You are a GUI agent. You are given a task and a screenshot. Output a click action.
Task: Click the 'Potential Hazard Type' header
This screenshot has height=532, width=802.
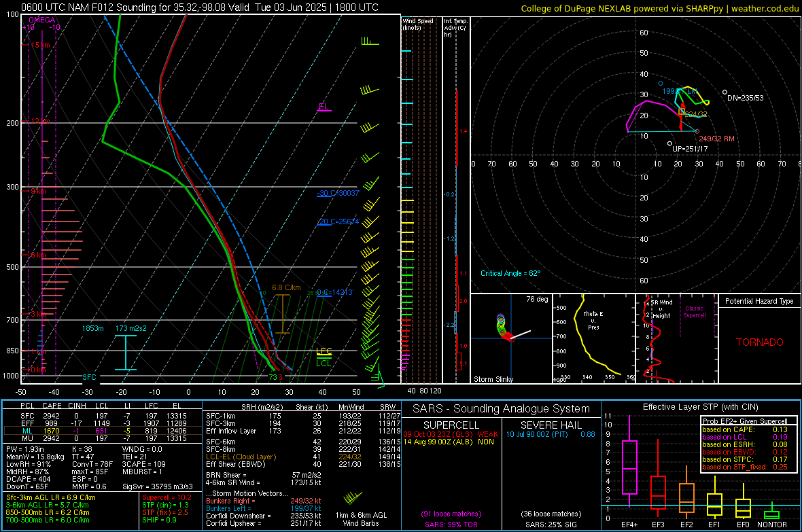(x=759, y=301)
